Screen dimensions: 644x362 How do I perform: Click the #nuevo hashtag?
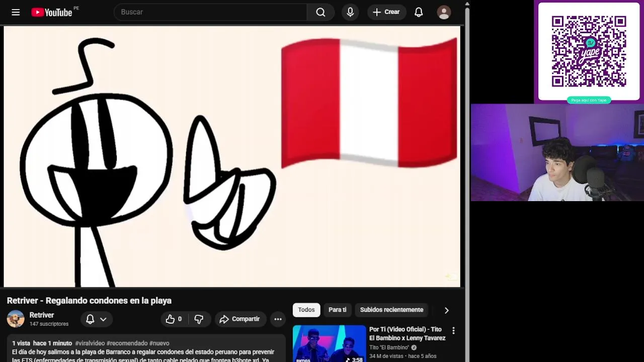click(159, 343)
